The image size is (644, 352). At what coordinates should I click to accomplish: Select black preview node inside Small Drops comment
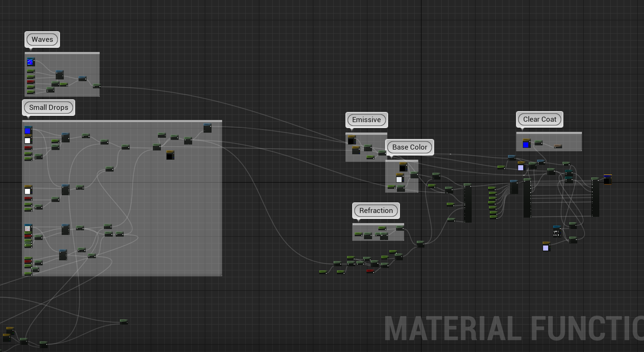[170, 155]
